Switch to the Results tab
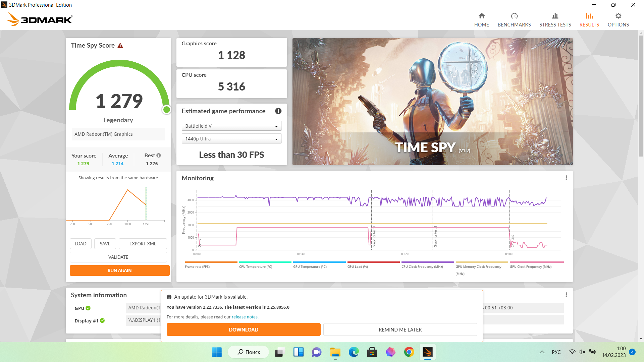The height and width of the screenshot is (362, 644). [589, 20]
